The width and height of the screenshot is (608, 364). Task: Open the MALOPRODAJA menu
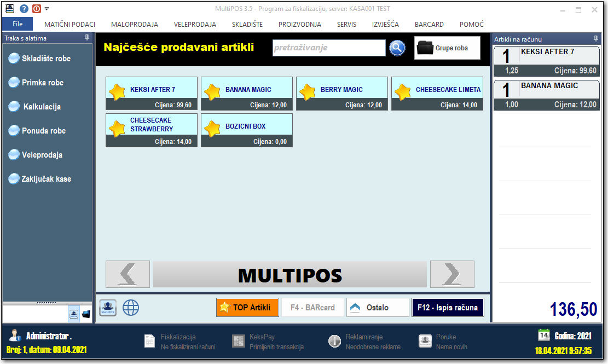point(135,25)
